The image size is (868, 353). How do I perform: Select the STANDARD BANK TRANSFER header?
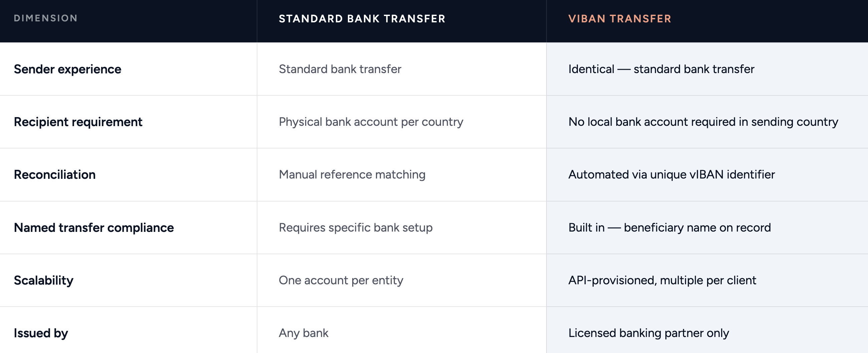tap(362, 19)
